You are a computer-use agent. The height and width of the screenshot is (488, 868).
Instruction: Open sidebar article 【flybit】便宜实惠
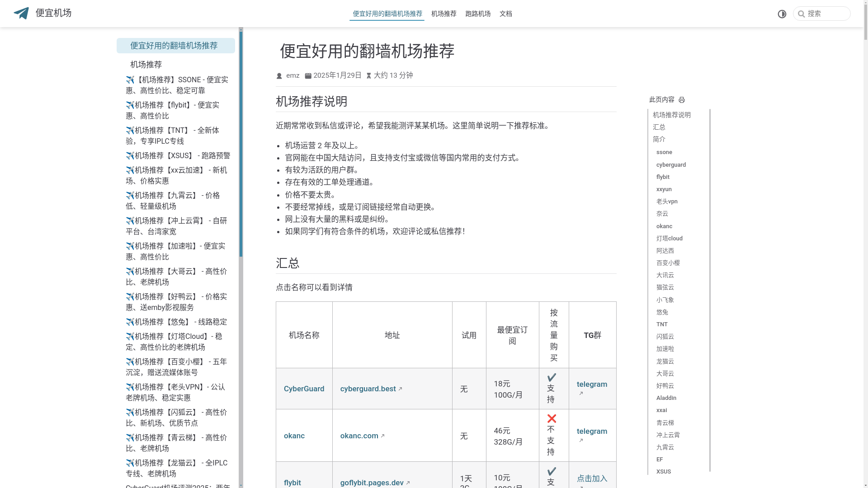pos(178,110)
